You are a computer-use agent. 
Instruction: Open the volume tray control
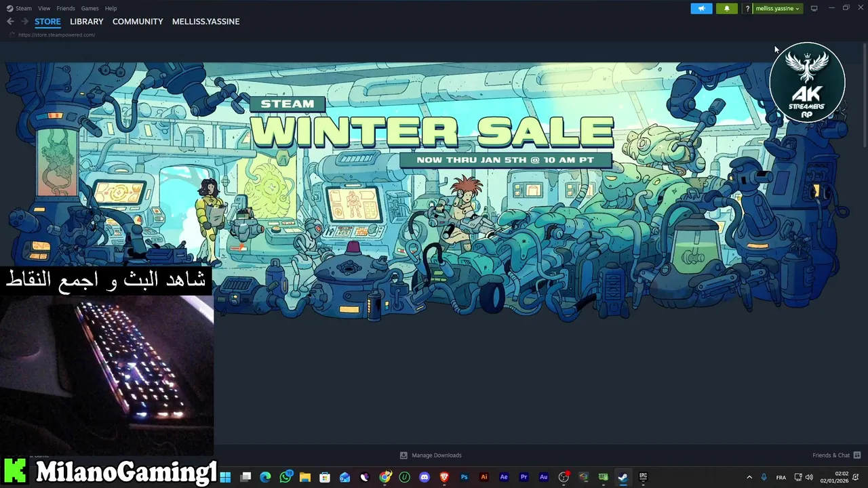coord(809,477)
